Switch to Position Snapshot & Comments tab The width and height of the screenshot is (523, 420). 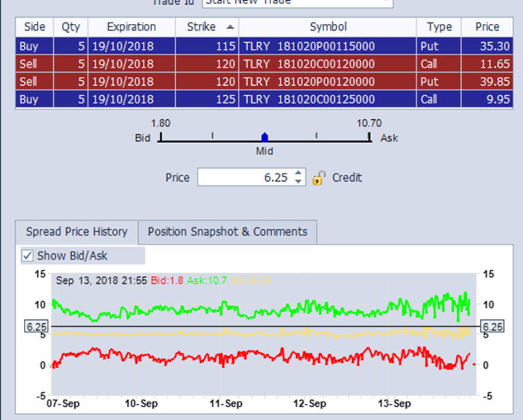click(227, 231)
